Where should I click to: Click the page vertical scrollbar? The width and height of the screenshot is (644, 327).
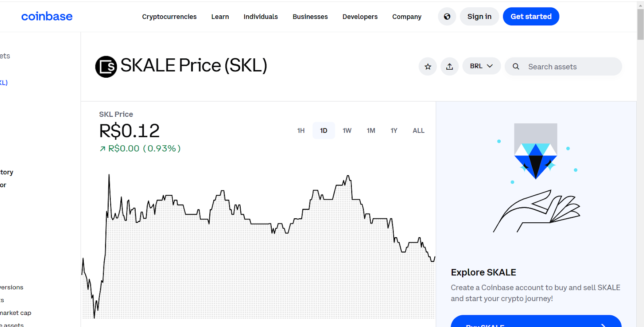point(640,24)
